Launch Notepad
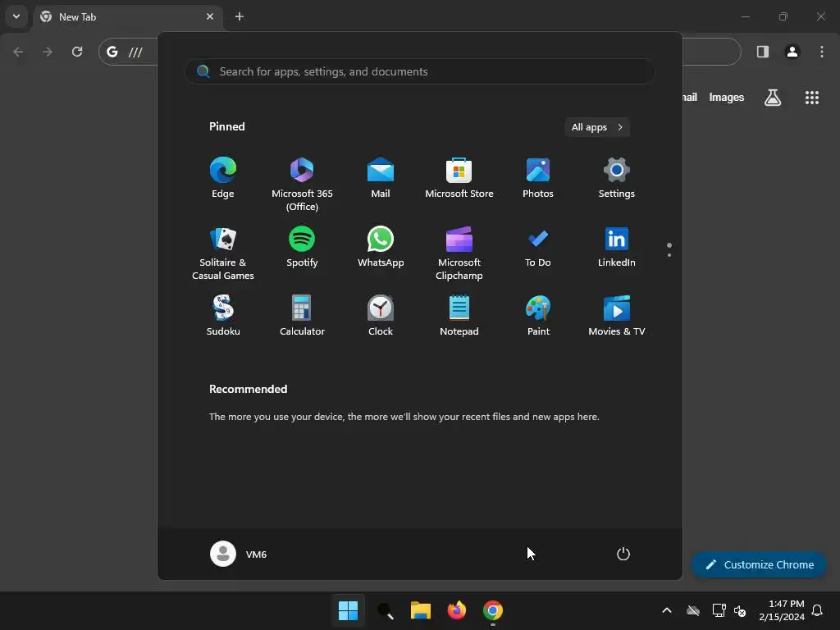The image size is (840, 630). click(x=459, y=316)
